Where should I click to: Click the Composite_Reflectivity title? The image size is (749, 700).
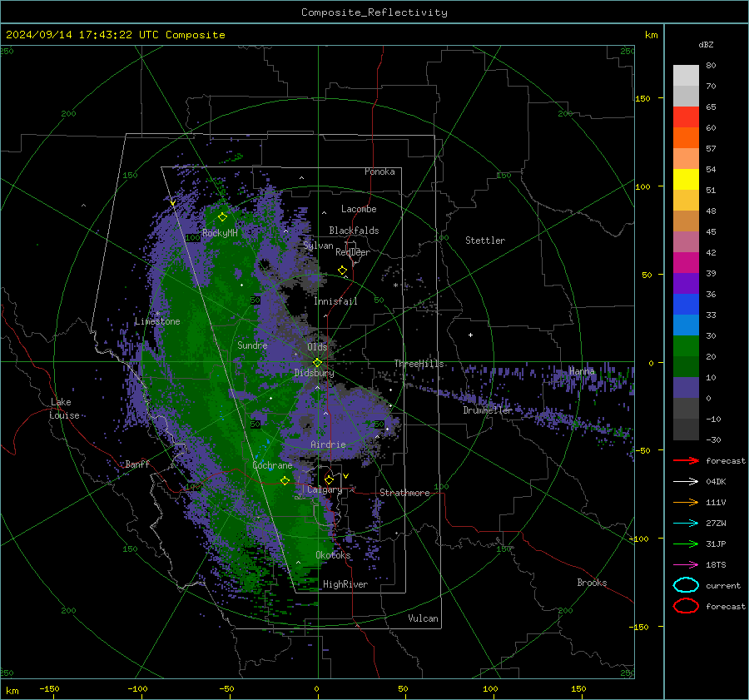coord(374,12)
